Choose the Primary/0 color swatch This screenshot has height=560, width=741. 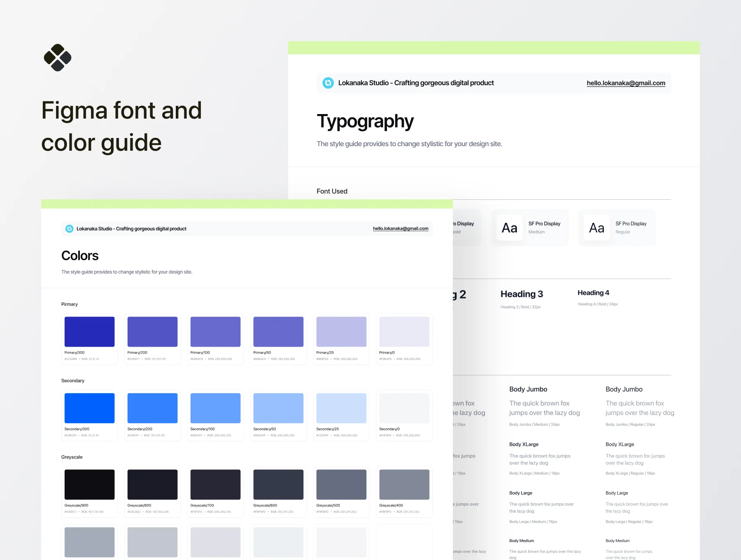404,331
